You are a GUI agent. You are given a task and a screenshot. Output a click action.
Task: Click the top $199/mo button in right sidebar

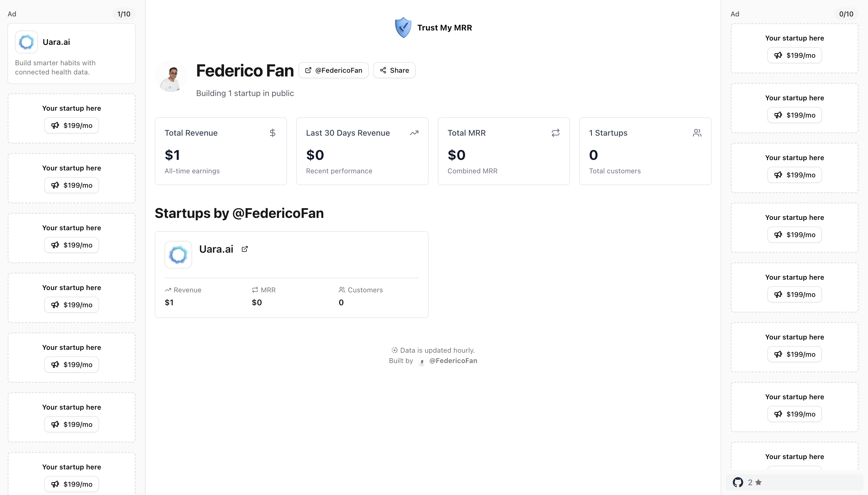click(795, 55)
